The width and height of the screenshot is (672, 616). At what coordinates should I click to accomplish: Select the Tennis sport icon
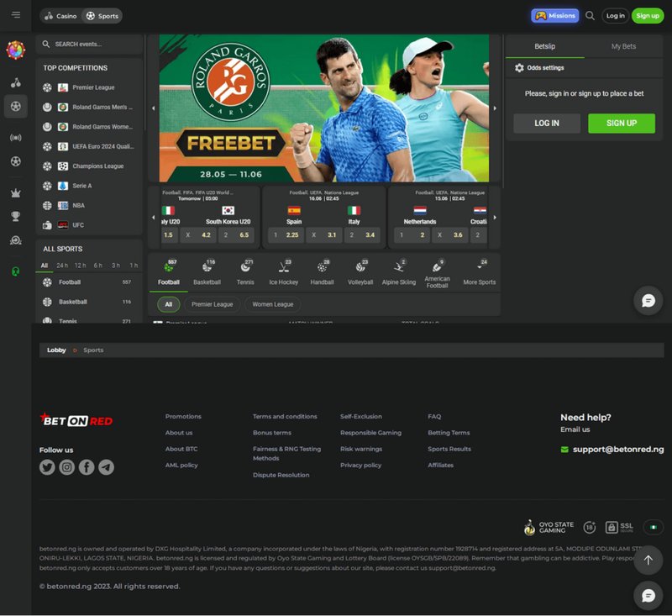(246, 266)
